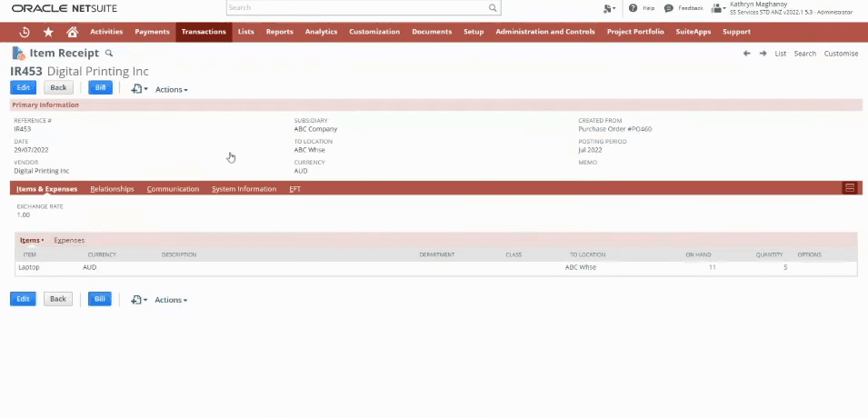Switch to the Relationships tab

click(x=112, y=189)
